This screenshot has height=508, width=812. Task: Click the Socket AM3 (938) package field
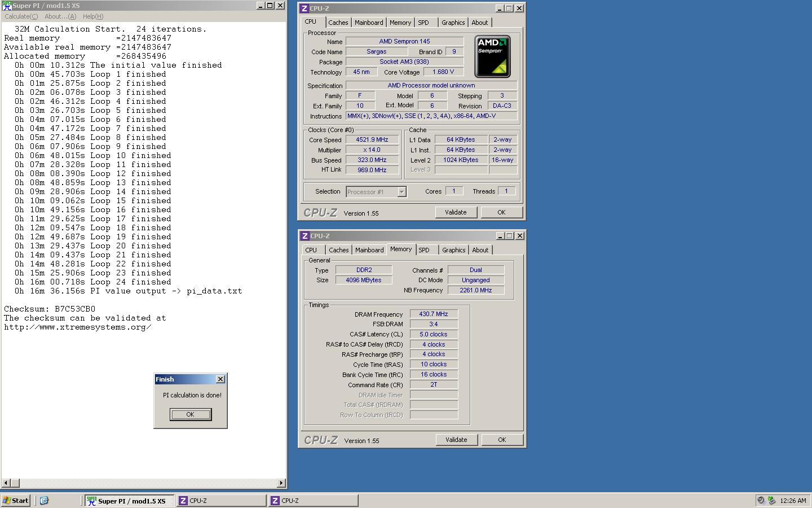404,62
